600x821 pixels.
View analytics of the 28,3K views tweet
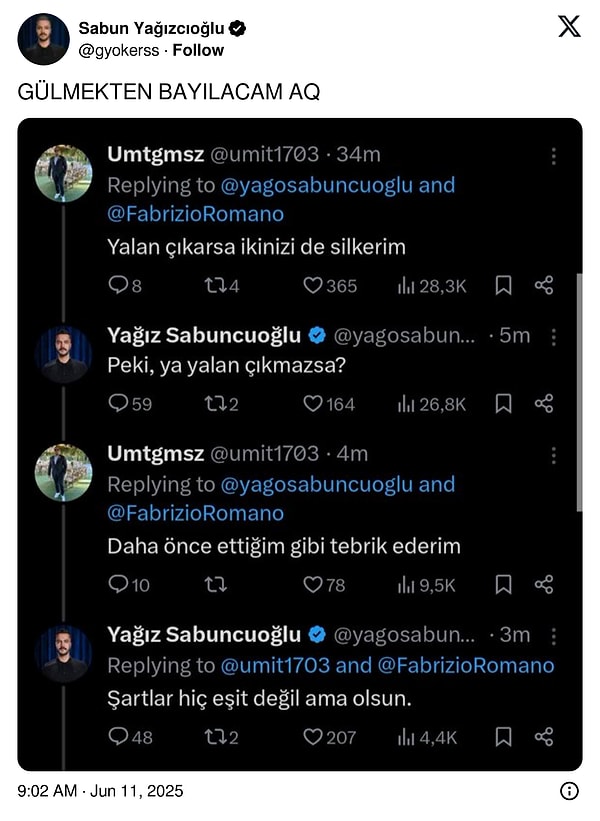point(406,286)
